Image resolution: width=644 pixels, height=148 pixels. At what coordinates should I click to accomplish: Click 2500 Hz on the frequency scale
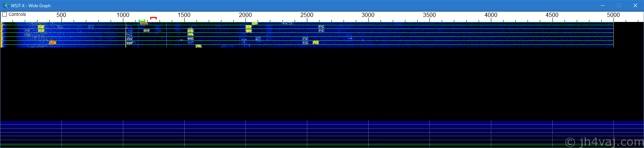(307, 15)
